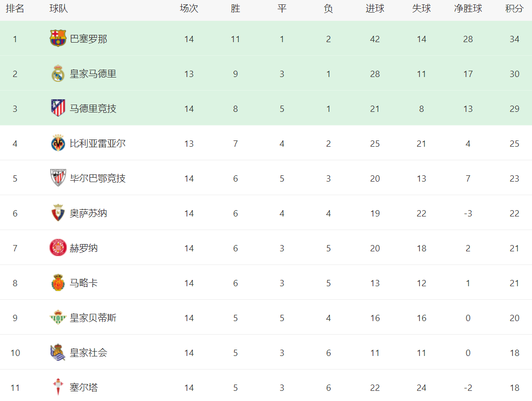Open the 皇家马德里 team name link

coord(93,74)
